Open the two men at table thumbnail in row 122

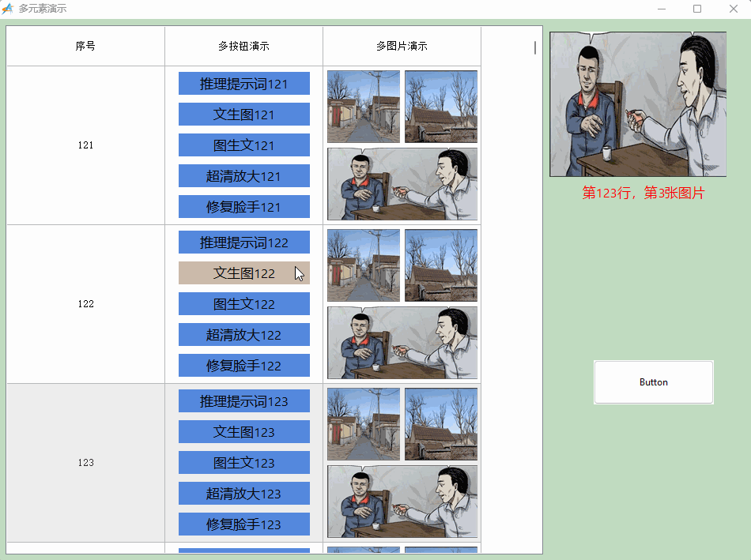point(402,343)
